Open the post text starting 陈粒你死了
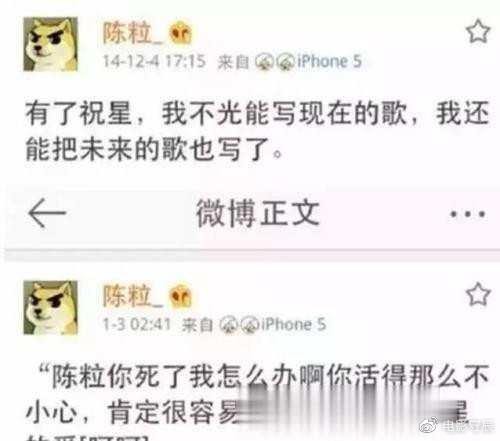Image resolution: width=500 pixels, height=441 pixels. click(257, 402)
